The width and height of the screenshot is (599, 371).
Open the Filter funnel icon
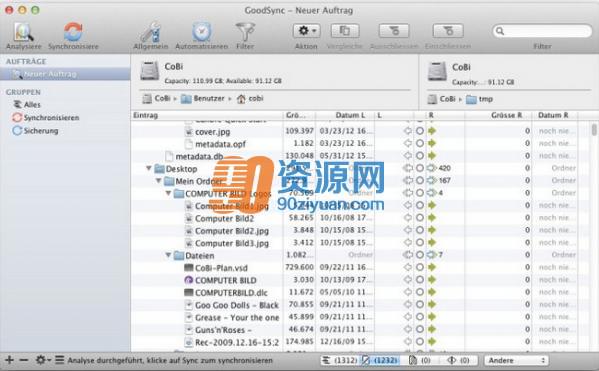coord(245,32)
